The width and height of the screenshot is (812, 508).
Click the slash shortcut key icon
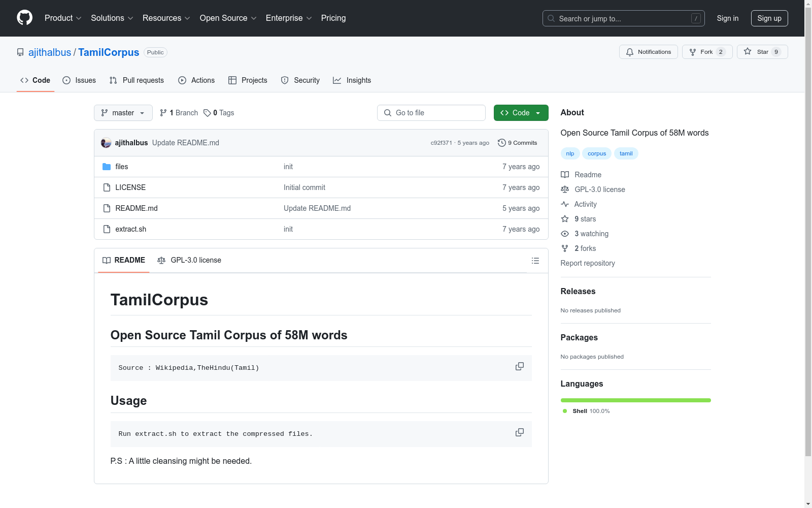coord(696,18)
